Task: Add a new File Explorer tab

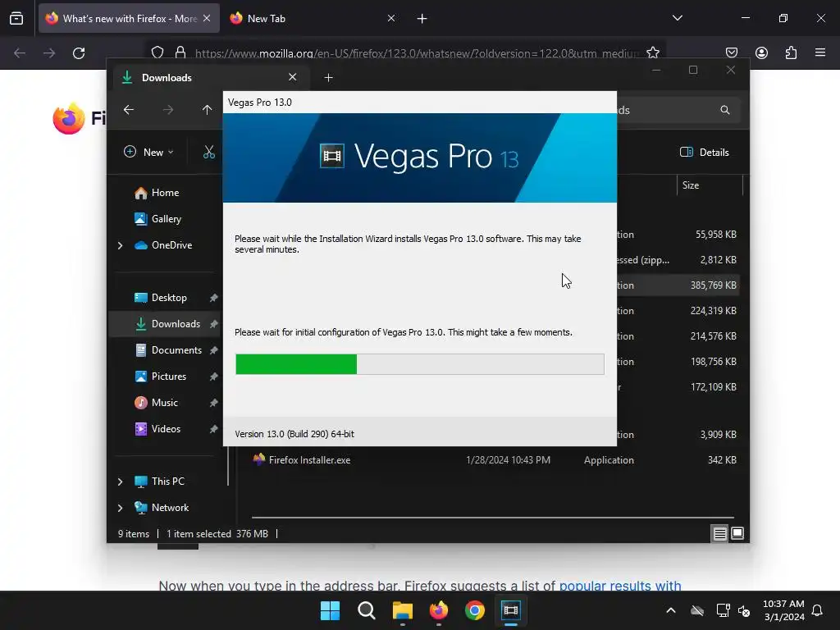Action: click(328, 78)
